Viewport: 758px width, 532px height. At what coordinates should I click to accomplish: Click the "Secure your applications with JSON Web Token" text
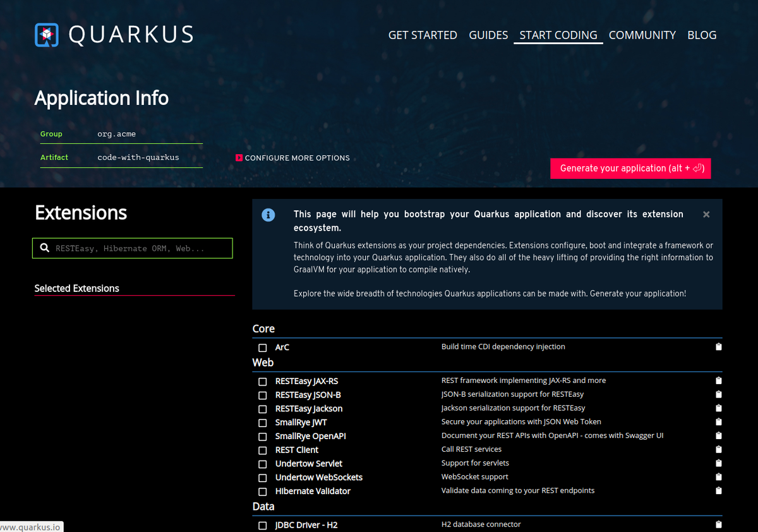click(521, 421)
